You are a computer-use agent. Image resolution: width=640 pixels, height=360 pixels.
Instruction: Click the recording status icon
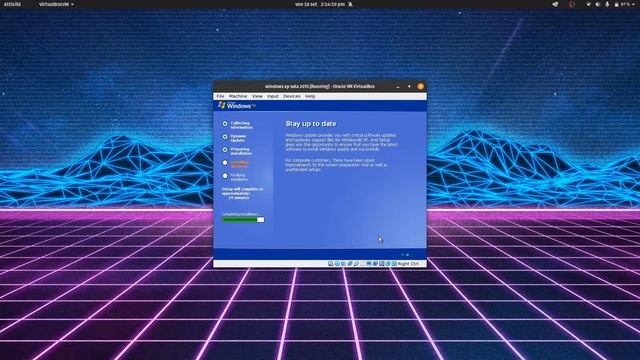tap(375, 264)
